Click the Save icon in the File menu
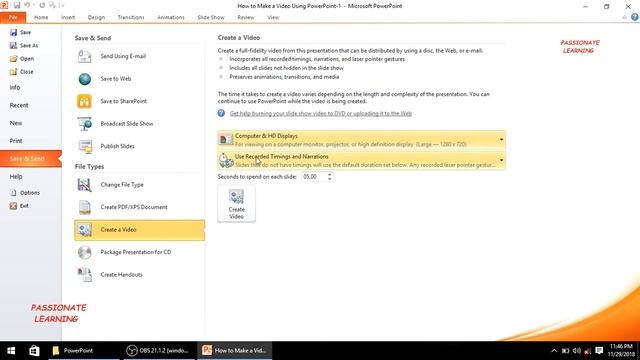The width and height of the screenshot is (640, 360). (x=13, y=32)
